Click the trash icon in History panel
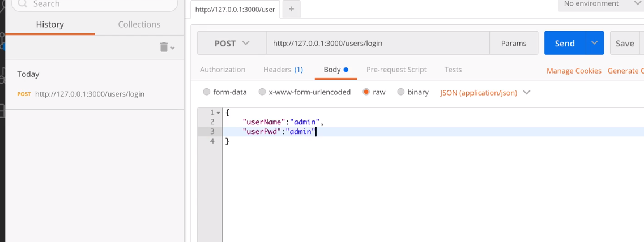 click(x=164, y=47)
